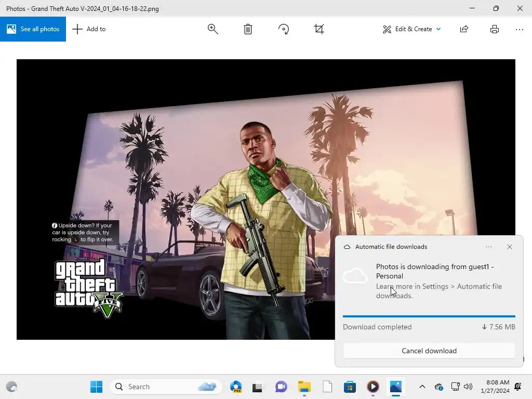The height and width of the screenshot is (399, 532).
Task: Open the See more toolbar menu
Action: click(x=520, y=30)
